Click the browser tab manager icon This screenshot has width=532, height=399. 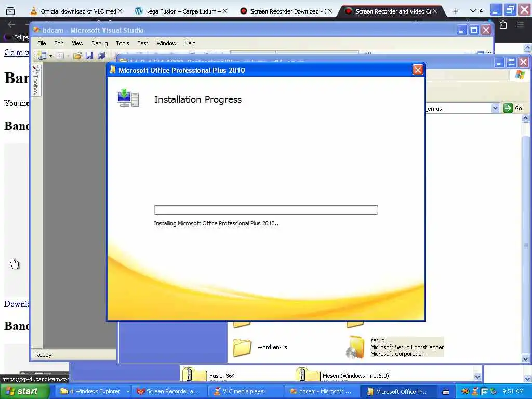point(10,11)
